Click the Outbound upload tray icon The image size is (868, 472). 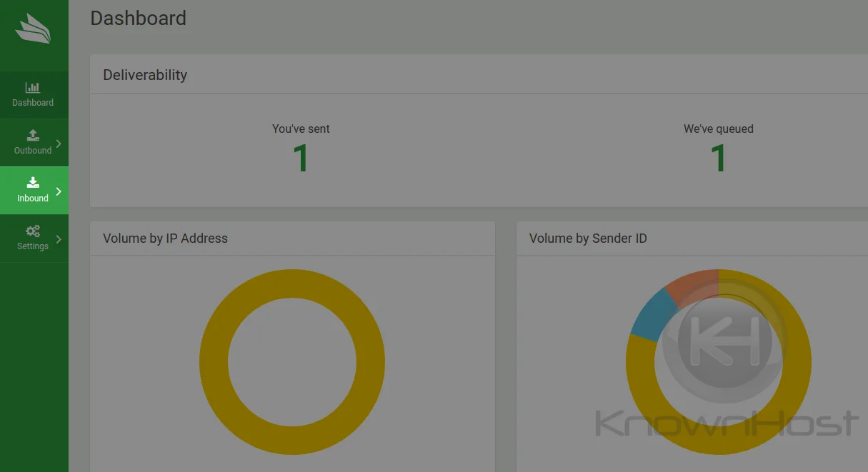coord(33,135)
